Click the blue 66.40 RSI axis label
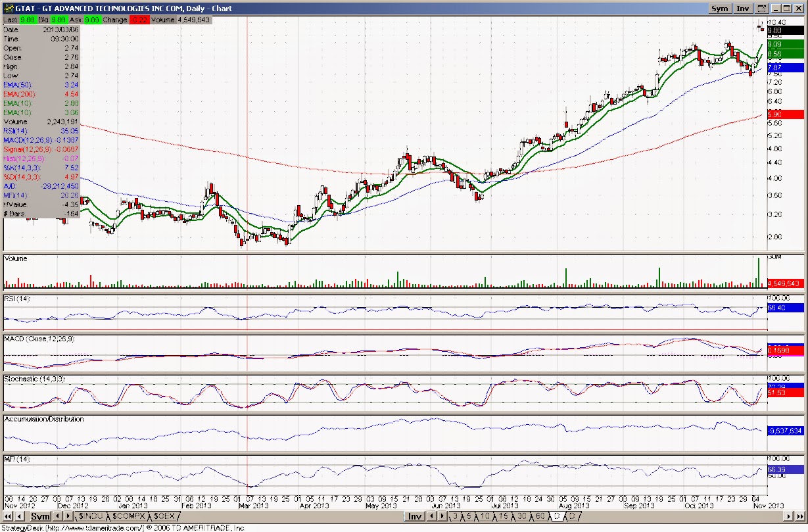 (x=786, y=308)
